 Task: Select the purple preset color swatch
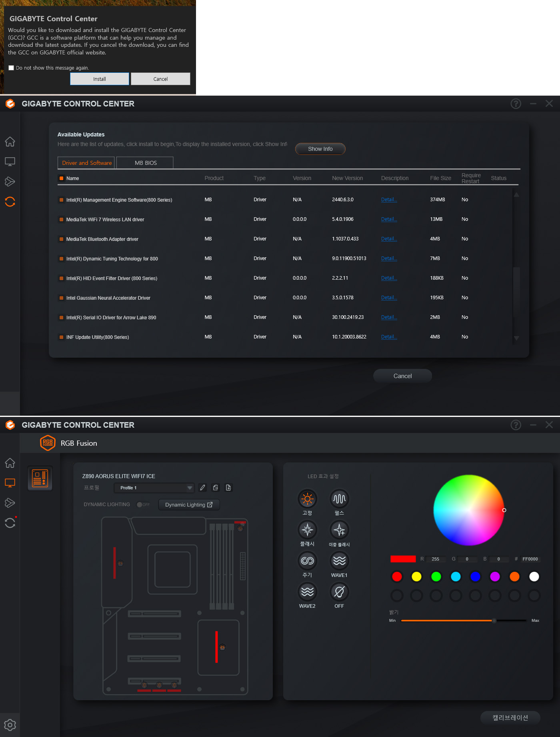[495, 577]
